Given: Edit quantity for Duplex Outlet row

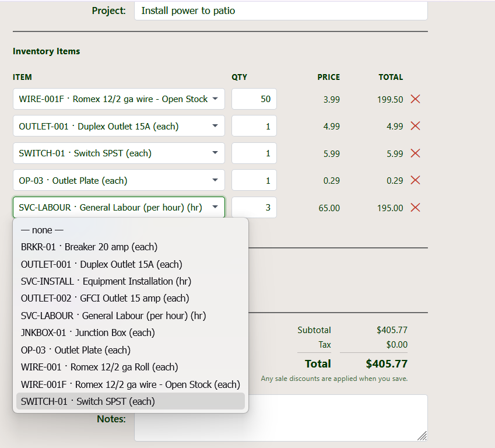Looking at the screenshot, I should pyautogui.click(x=254, y=126).
